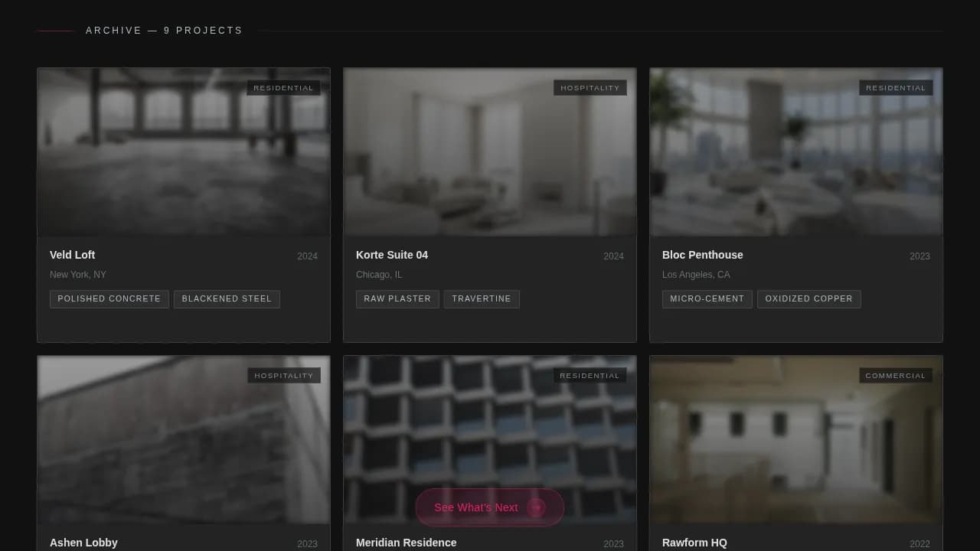Viewport: 980px width, 551px height.
Task: Select the Blackened Steel material tag
Action: pos(227,299)
